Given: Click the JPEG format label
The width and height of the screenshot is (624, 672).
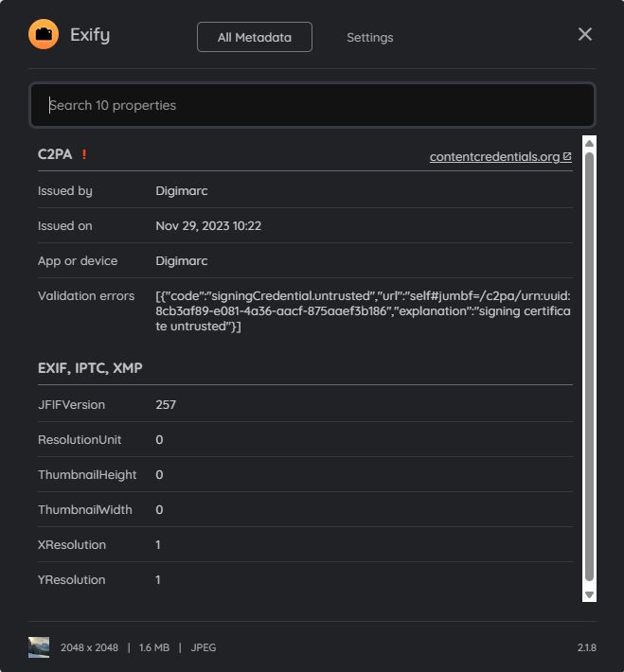Looking at the screenshot, I should (x=204, y=647).
